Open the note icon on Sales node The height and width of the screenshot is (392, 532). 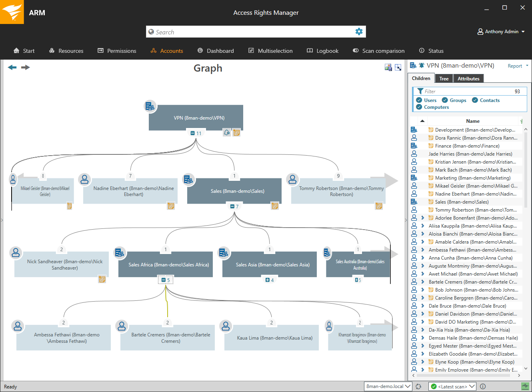[x=275, y=206]
